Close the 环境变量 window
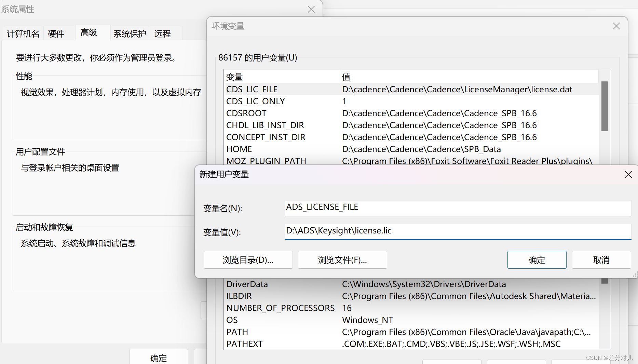 click(616, 26)
